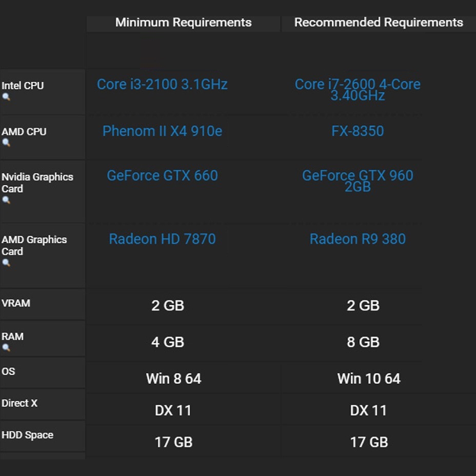Click the magnifier icon under Intel CPU
476x476 pixels.
(x=6, y=97)
